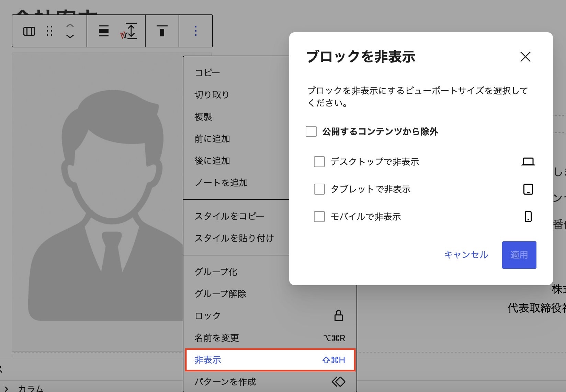Tick the モバイルで非表示 checkbox

pos(319,217)
